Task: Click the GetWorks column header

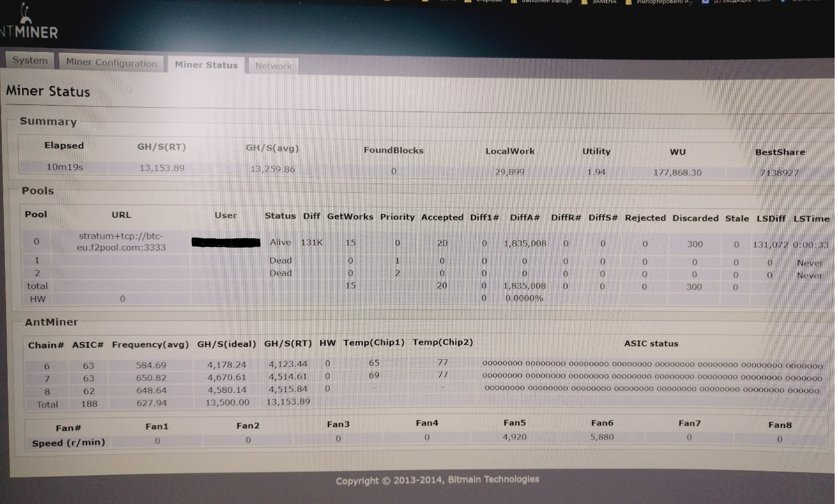Action: tap(350, 216)
